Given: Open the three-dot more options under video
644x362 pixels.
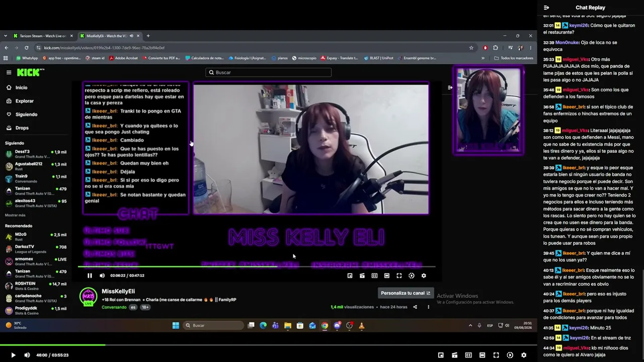Looking at the screenshot, I should point(429,307).
